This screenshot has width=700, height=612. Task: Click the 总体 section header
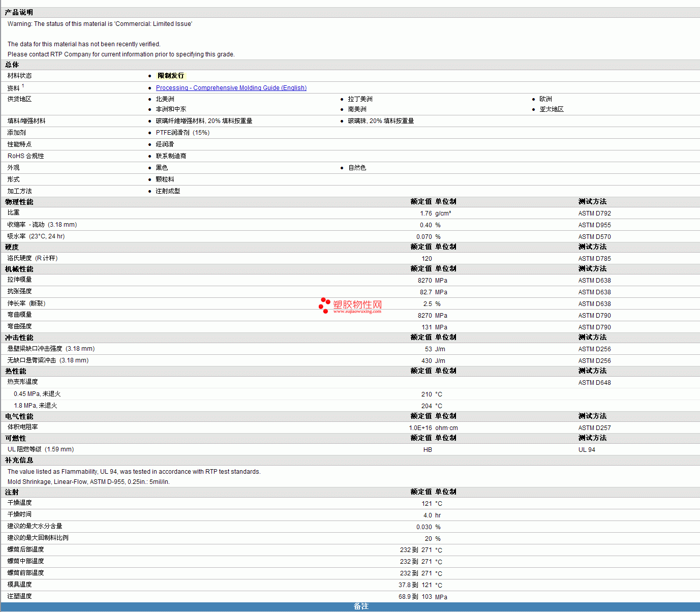12,65
